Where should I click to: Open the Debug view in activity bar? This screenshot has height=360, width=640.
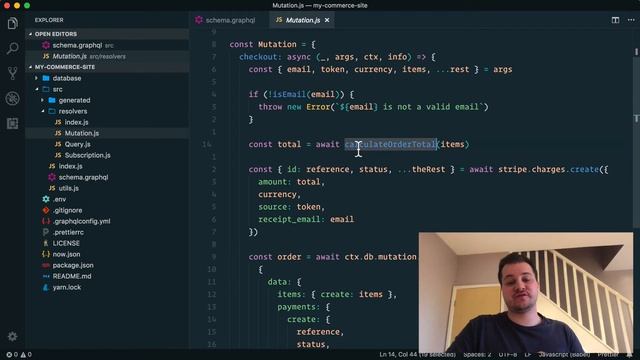12,98
